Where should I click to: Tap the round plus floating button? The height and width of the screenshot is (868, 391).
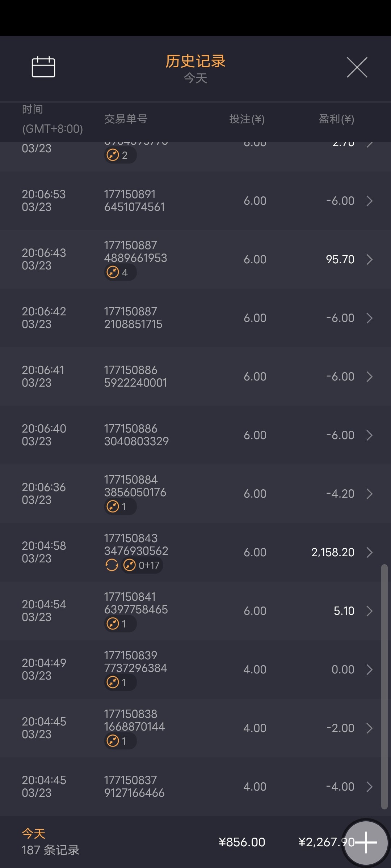pyautogui.click(x=366, y=842)
